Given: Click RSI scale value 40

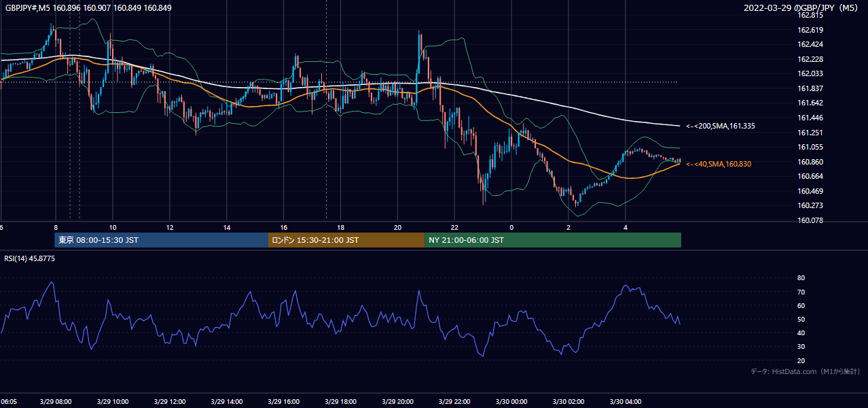Looking at the screenshot, I should click(x=801, y=333).
